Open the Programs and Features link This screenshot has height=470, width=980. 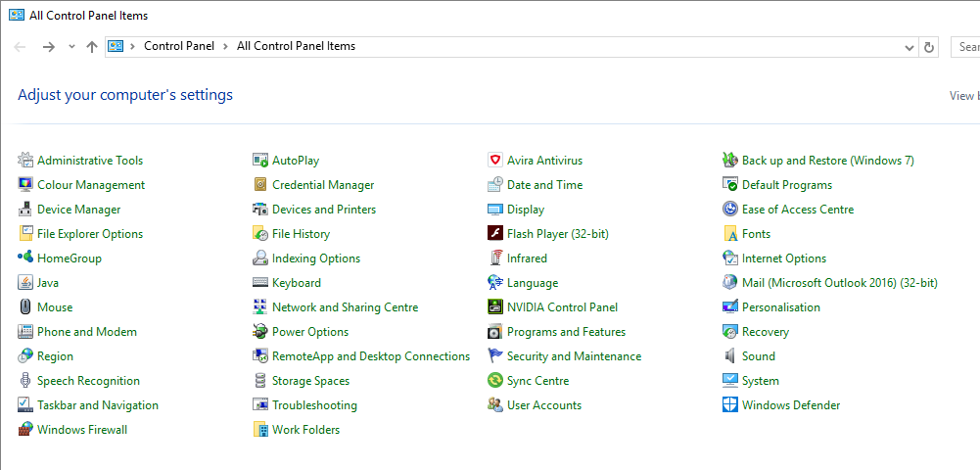(x=566, y=332)
